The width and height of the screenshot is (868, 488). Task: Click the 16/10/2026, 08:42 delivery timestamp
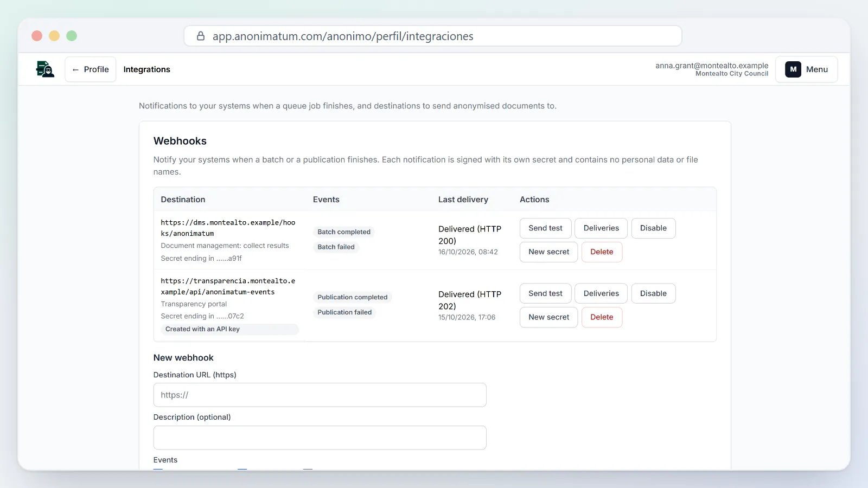tap(468, 252)
